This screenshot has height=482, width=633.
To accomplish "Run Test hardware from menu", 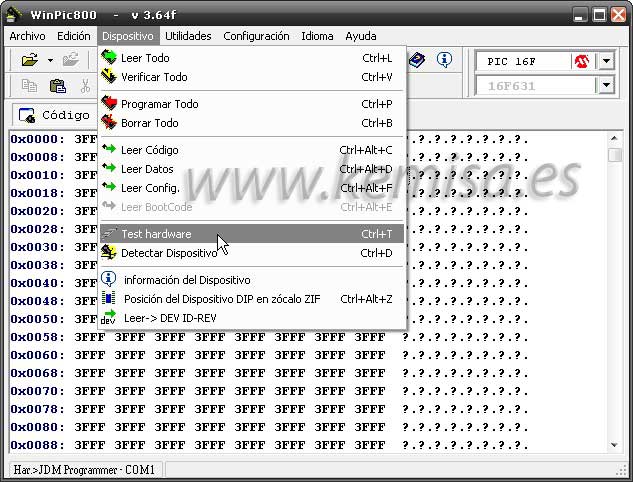I will [252, 234].
